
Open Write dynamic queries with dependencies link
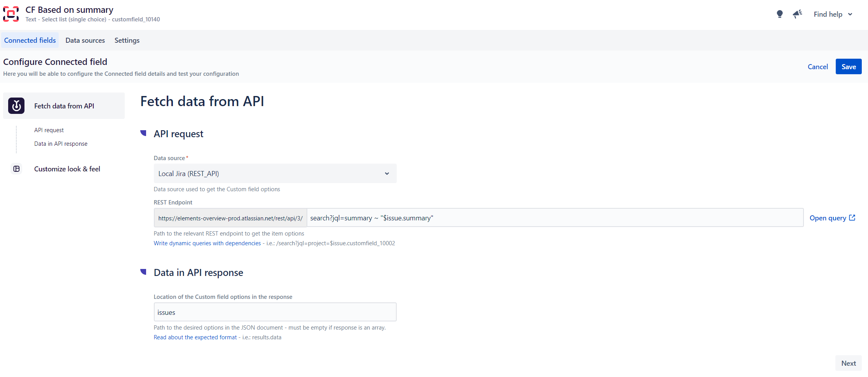tap(207, 243)
